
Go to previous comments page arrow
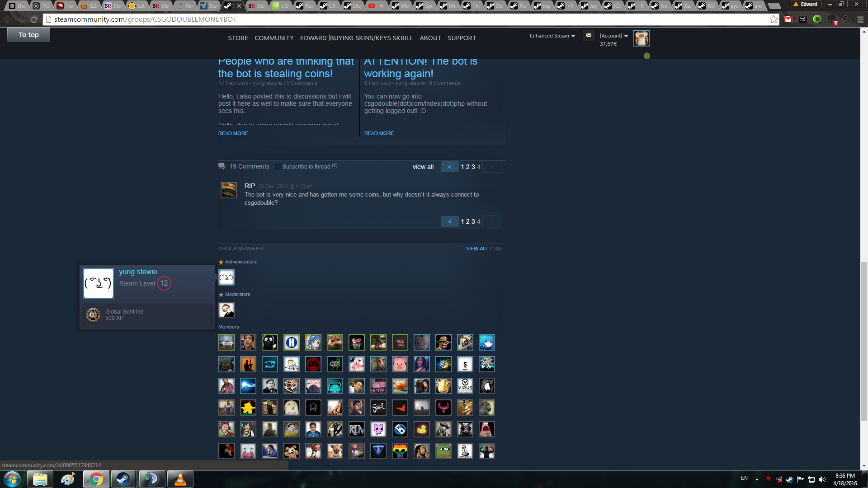(449, 167)
